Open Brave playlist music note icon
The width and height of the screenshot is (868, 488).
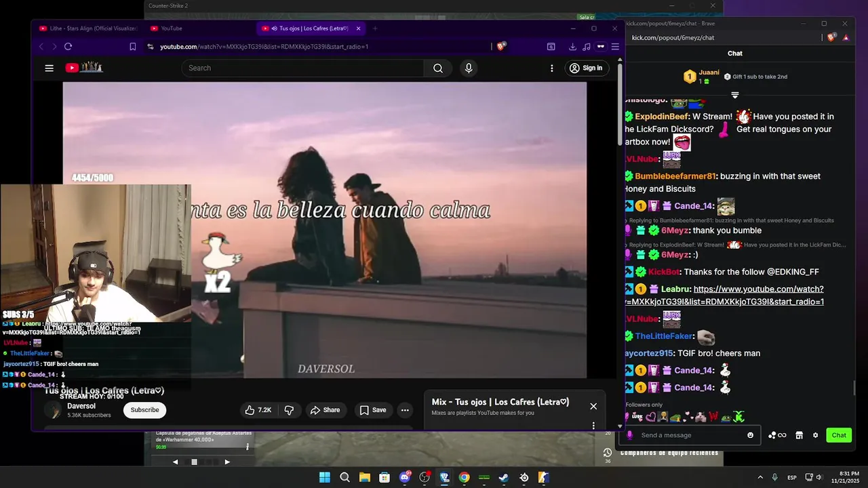[x=586, y=47]
